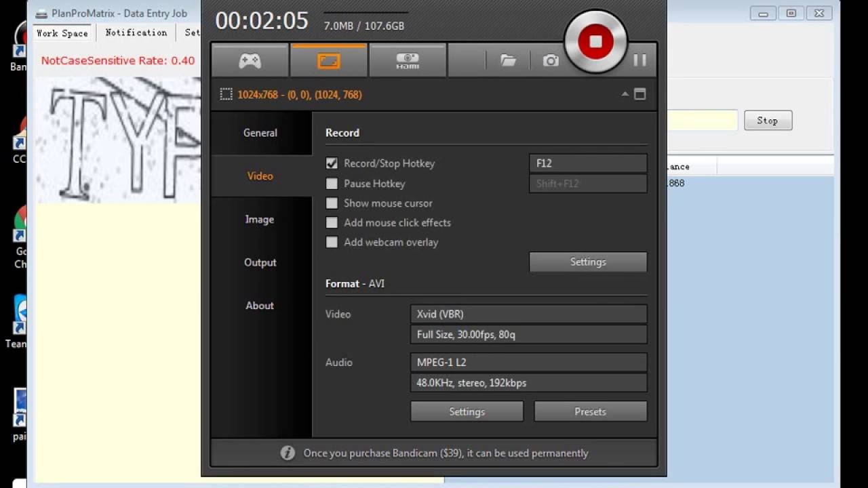Open the output folder icon
The image size is (868, 488).
point(508,60)
